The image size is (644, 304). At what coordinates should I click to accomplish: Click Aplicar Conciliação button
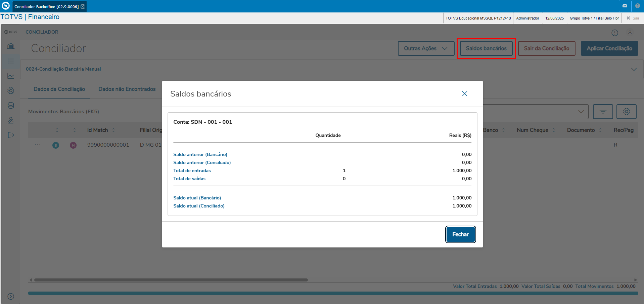pos(609,48)
